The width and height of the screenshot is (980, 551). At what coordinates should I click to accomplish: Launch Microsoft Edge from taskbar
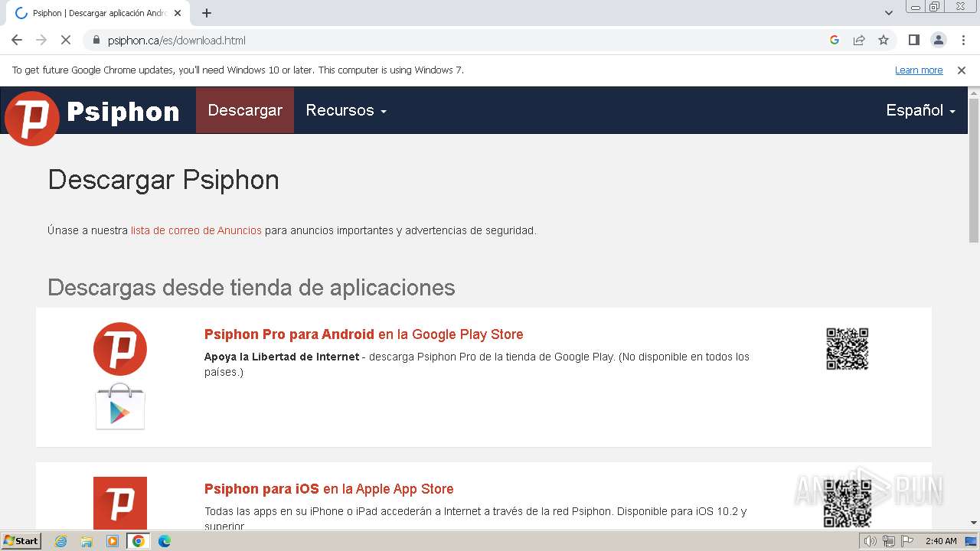click(x=164, y=541)
